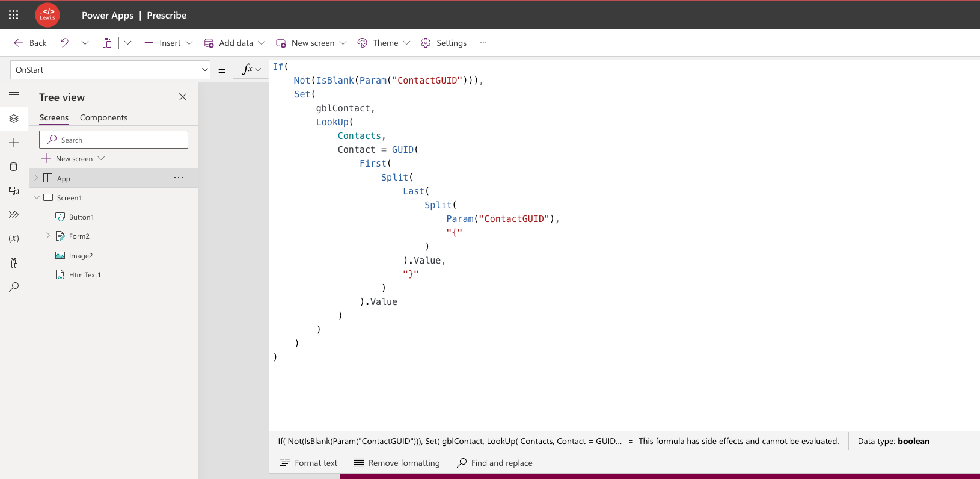Click the Paste clipboard icon
Screen dimensions: 980x479
tap(107, 43)
